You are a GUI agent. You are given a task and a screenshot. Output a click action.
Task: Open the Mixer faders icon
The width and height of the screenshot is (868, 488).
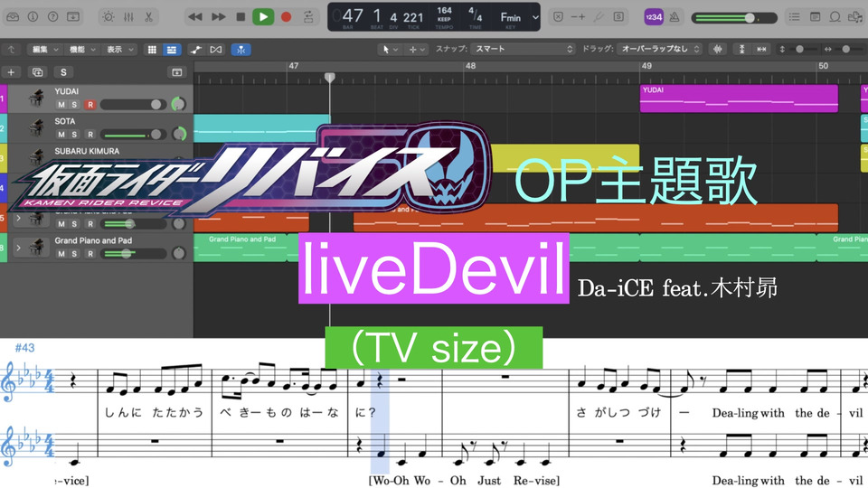tap(128, 16)
